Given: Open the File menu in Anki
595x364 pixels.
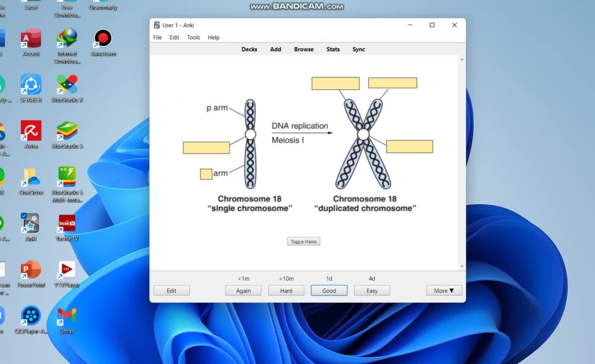Looking at the screenshot, I should (x=158, y=37).
